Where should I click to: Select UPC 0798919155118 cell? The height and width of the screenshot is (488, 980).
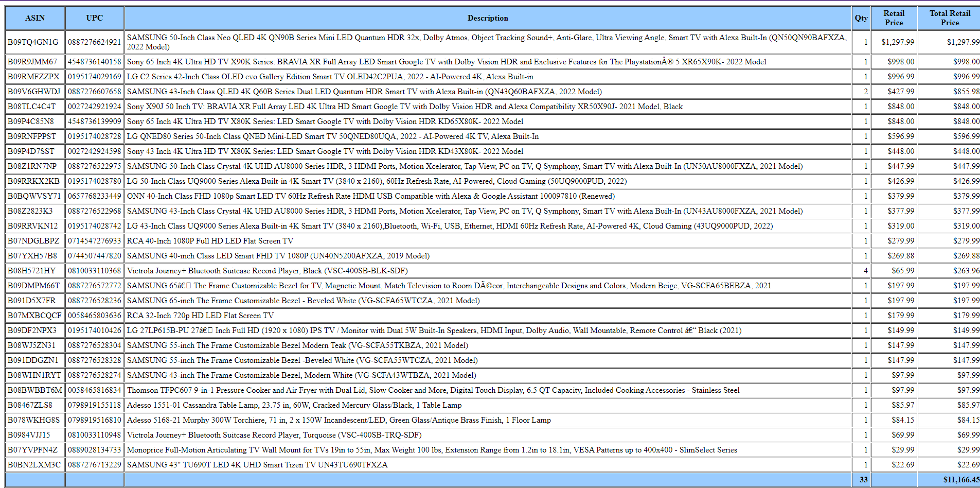[95, 405]
